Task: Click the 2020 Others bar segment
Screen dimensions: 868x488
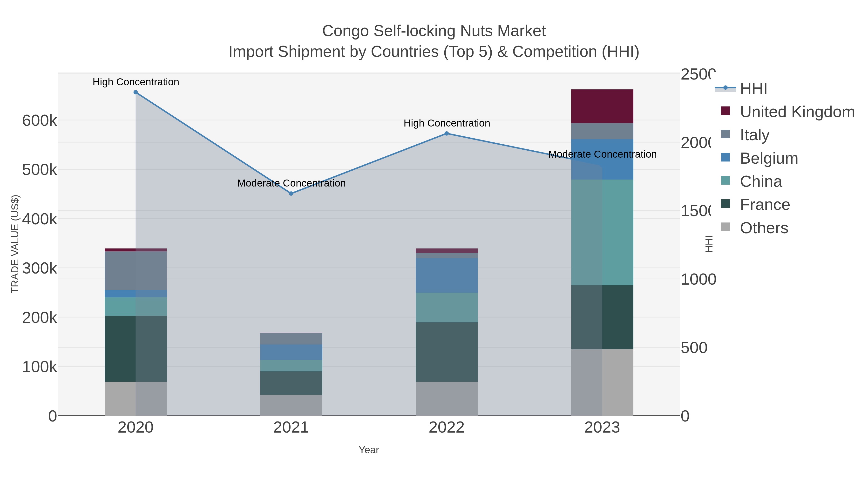Action: click(136, 398)
